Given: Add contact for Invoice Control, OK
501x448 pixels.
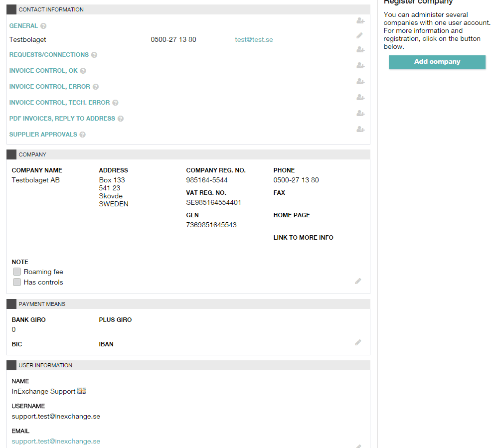Looking at the screenshot, I should (x=360, y=65).
